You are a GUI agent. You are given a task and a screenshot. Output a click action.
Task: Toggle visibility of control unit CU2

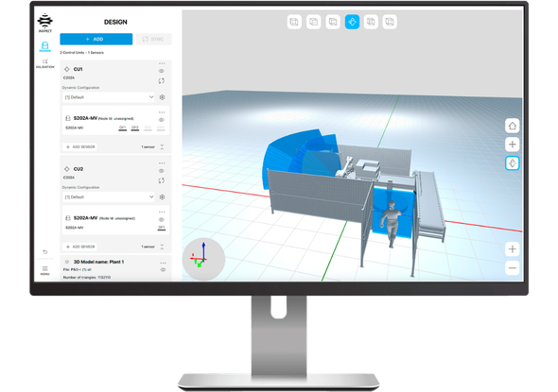coord(161,171)
